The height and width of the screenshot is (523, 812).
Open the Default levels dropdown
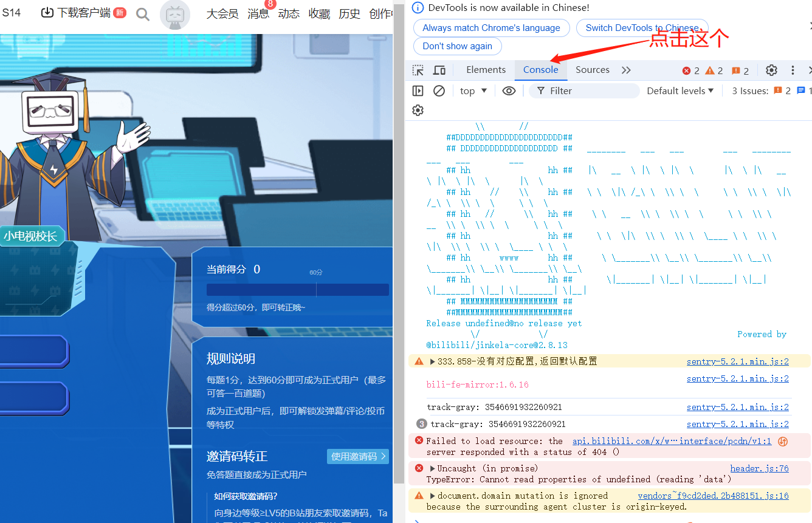(680, 91)
